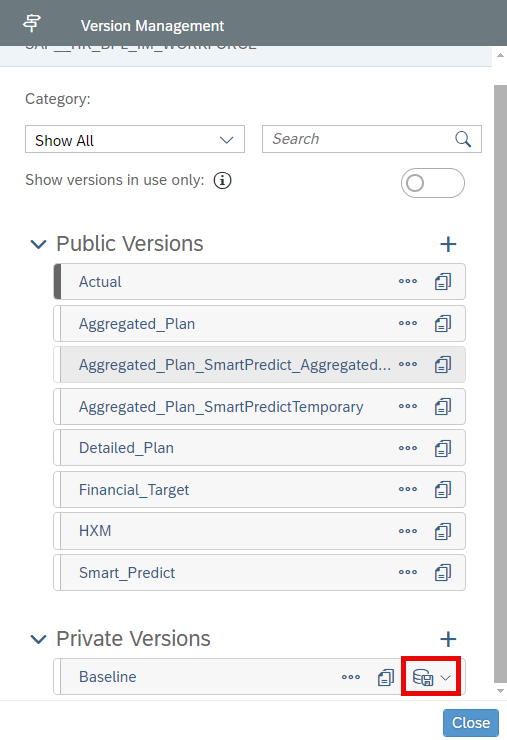The height and width of the screenshot is (740, 507).
Task: Click into the Search input field
Action: pyautogui.click(x=359, y=139)
